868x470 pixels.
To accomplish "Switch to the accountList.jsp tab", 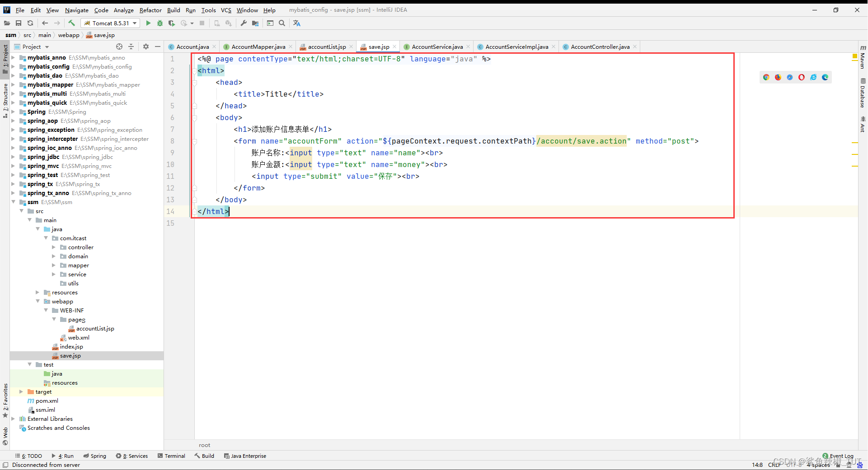I will tap(327, 47).
